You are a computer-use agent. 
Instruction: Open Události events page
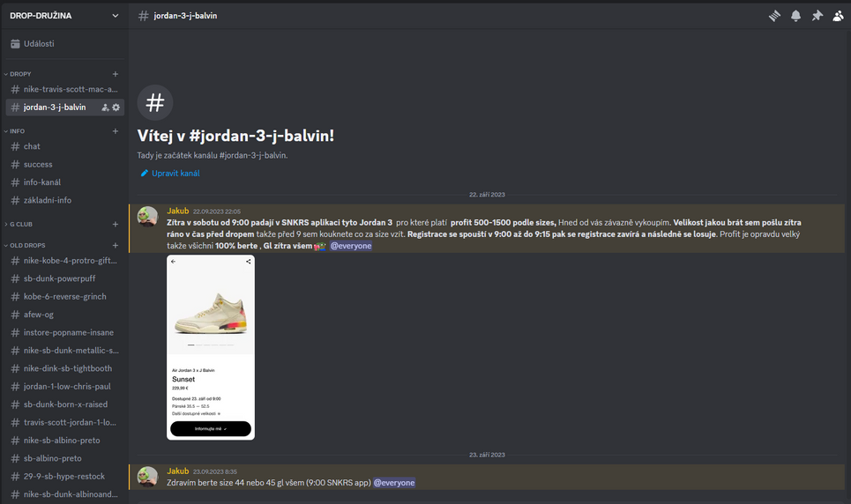pyautogui.click(x=38, y=44)
